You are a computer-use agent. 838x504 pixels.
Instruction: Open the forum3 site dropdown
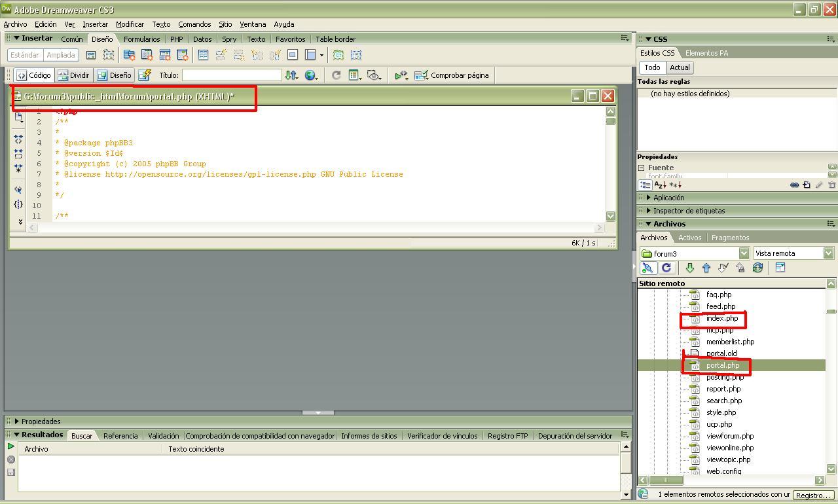[x=744, y=253]
